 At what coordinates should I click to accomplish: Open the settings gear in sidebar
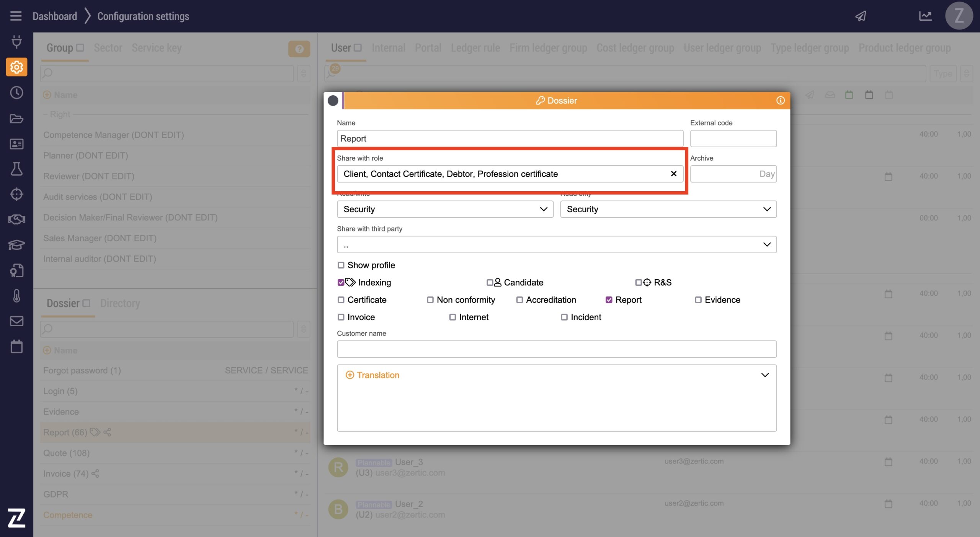[16, 67]
